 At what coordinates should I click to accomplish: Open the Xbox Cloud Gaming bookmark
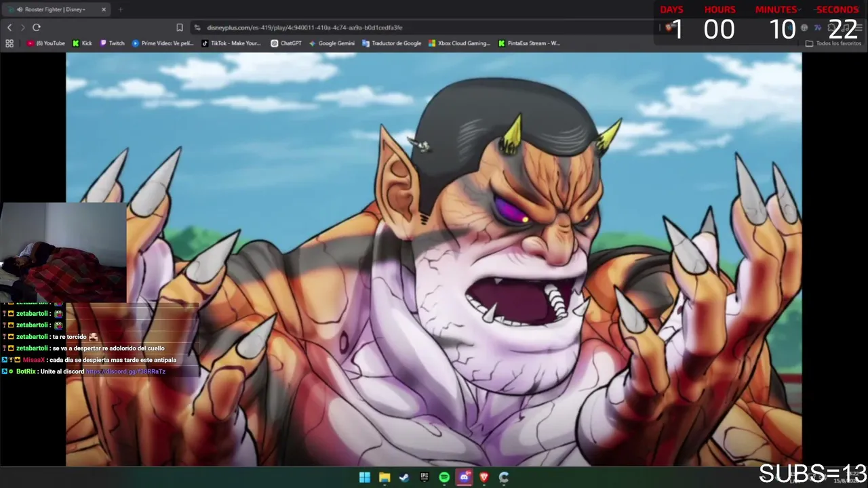tap(459, 43)
